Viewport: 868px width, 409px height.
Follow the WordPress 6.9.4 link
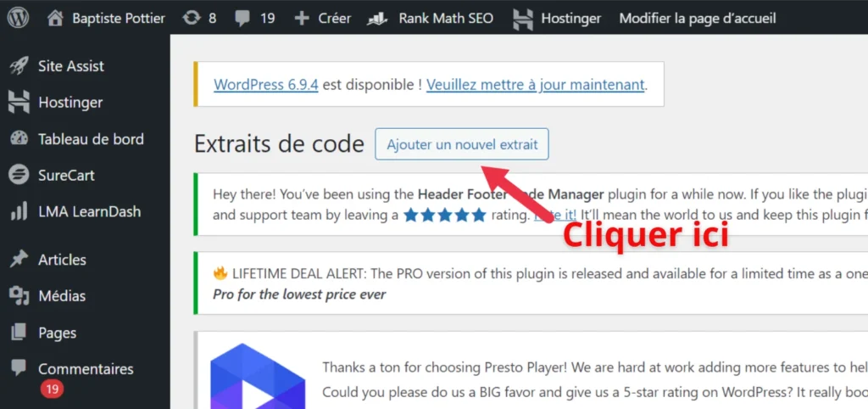click(265, 85)
